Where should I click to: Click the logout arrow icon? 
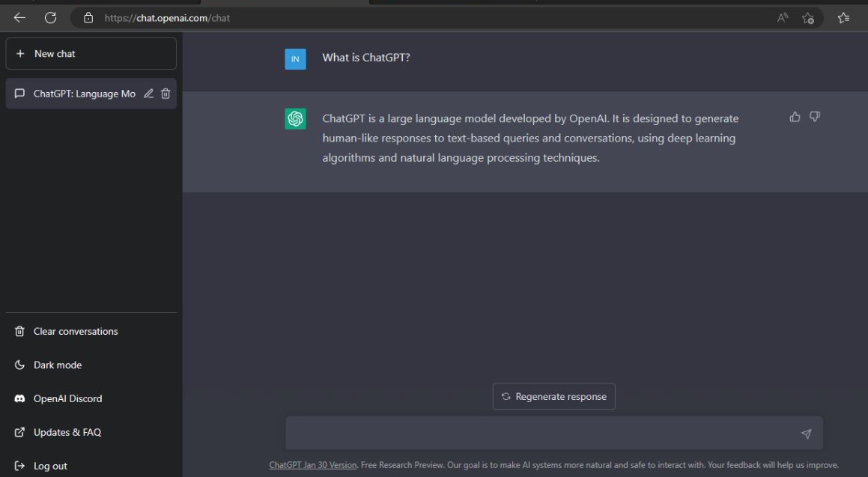tap(19, 466)
